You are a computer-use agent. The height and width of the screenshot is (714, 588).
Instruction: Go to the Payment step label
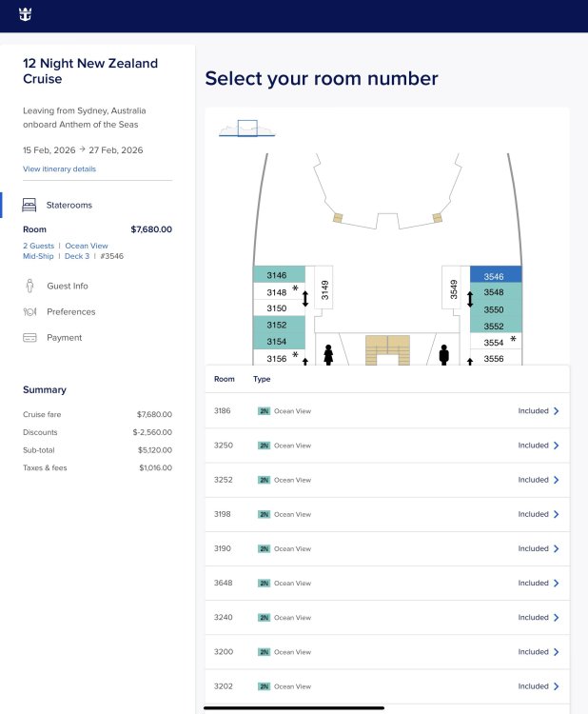[x=64, y=338]
